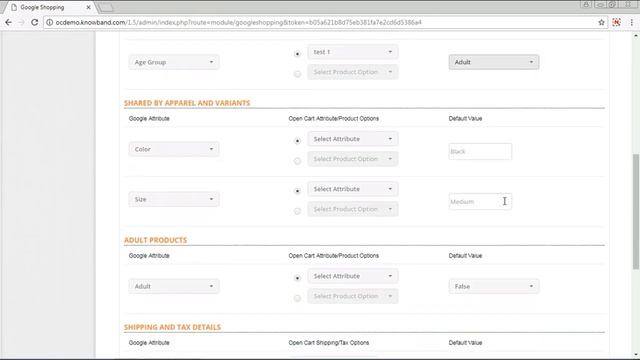Select the Adult attribute radio button
This screenshot has height=360, width=640.
point(298,278)
